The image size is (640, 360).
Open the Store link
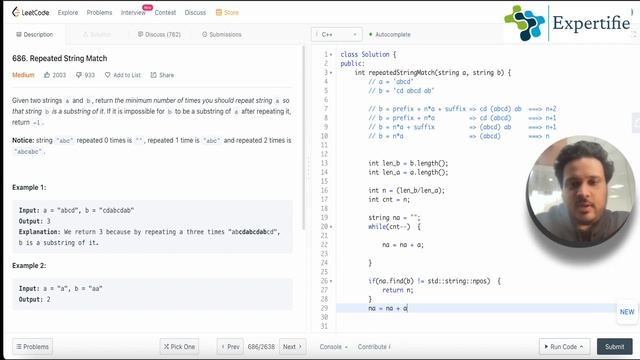pos(227,13)
